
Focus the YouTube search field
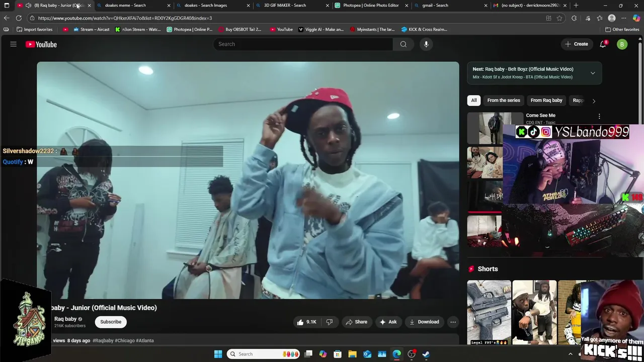click(303, 44)
